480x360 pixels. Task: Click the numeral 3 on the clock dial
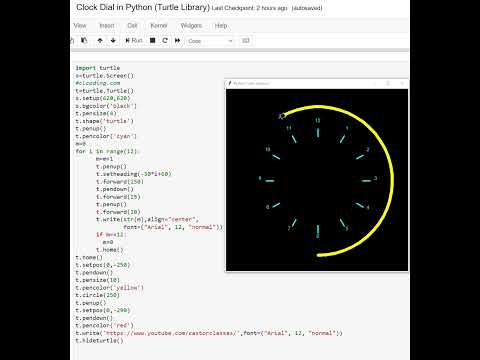(x=376, y=178)
